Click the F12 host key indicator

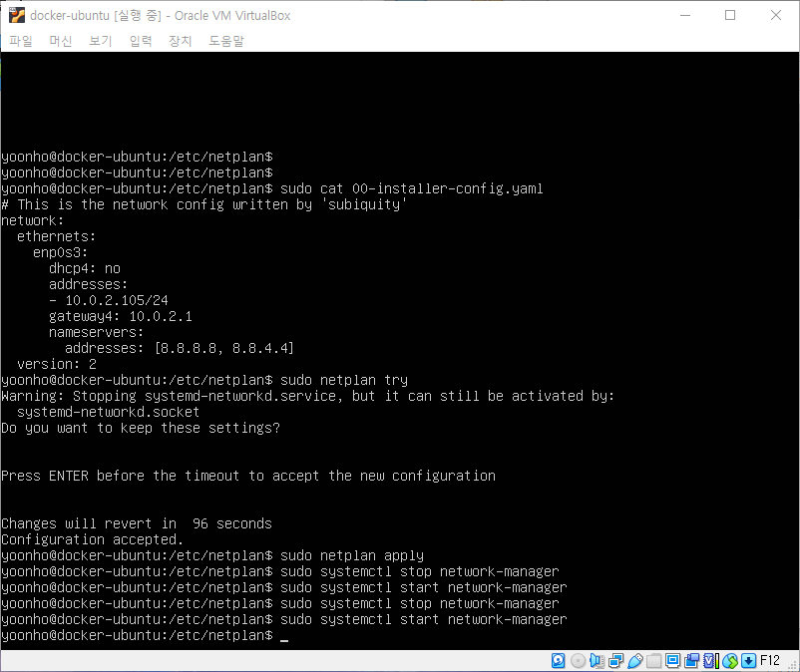[x=770, y=661]
